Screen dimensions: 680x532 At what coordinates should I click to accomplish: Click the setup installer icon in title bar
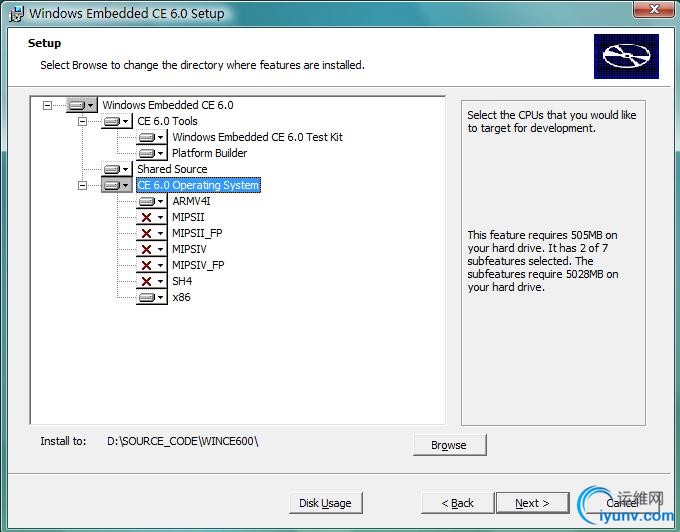tap(16, 13)
